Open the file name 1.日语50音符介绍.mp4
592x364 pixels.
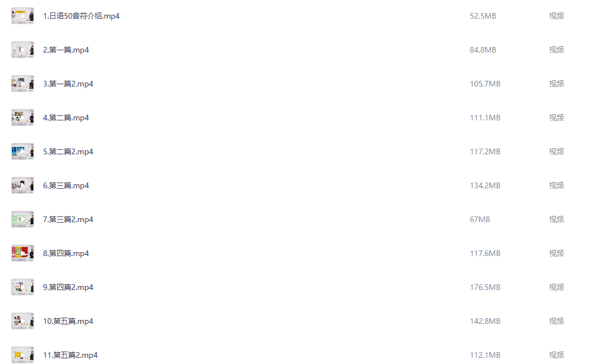click(81, 16)
